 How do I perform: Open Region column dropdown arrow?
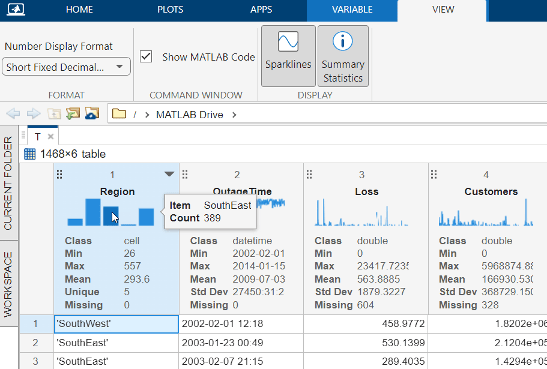pyautogui.click(x=169, y=174)
